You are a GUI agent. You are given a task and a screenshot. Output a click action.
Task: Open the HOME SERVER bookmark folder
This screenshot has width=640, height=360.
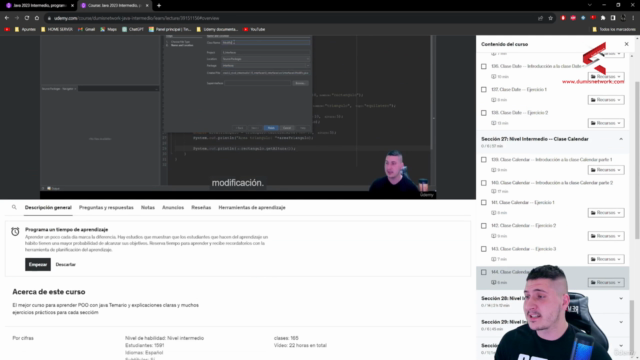(x=57, y=29)
